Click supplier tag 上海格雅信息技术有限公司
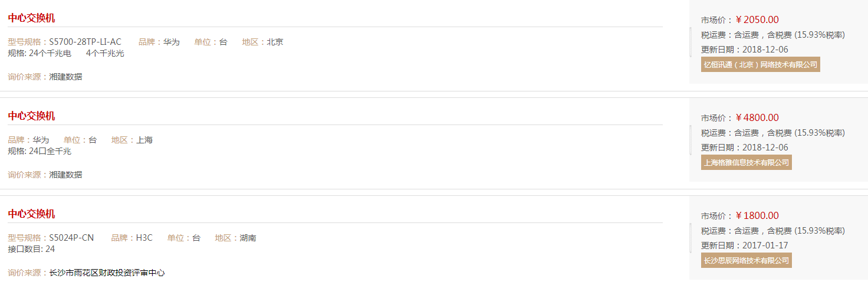Viewport: 868px width, 285px height. tap(747, 162)
